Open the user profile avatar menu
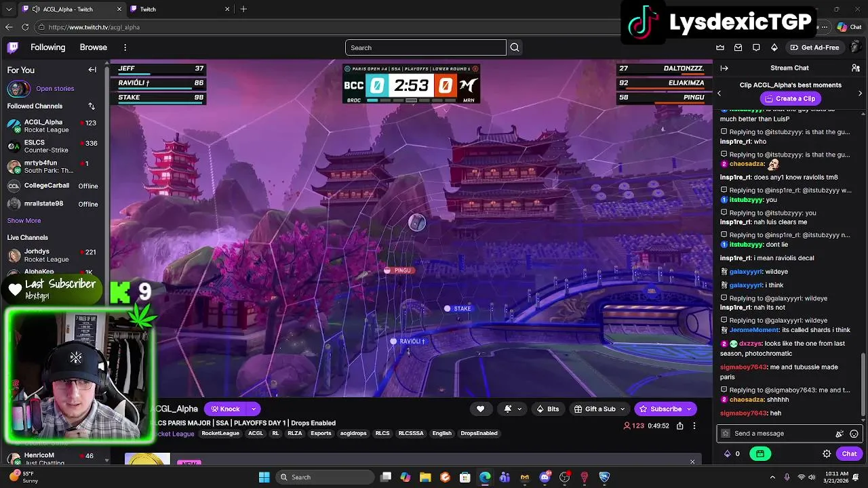The image size is (868, 488). click(856, 47)
